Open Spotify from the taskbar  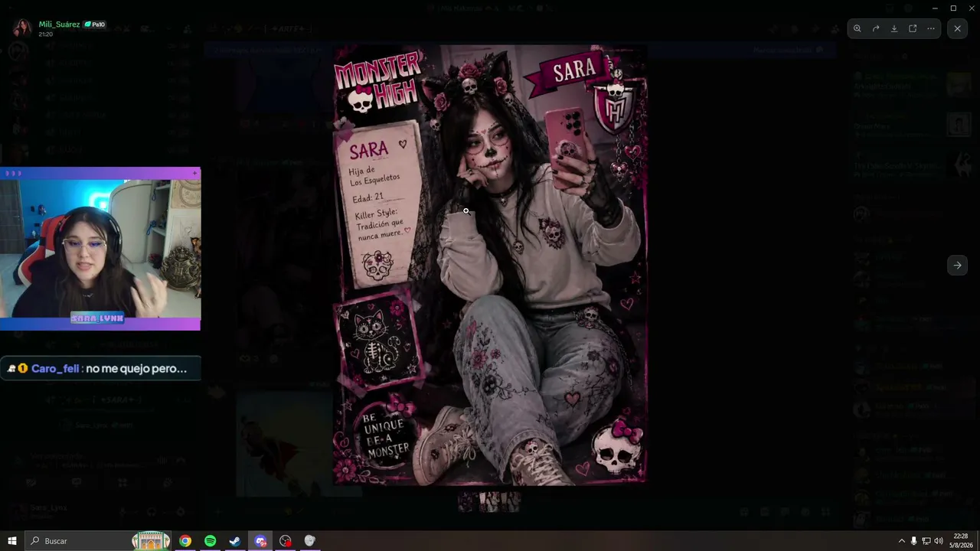pos(210,541)
